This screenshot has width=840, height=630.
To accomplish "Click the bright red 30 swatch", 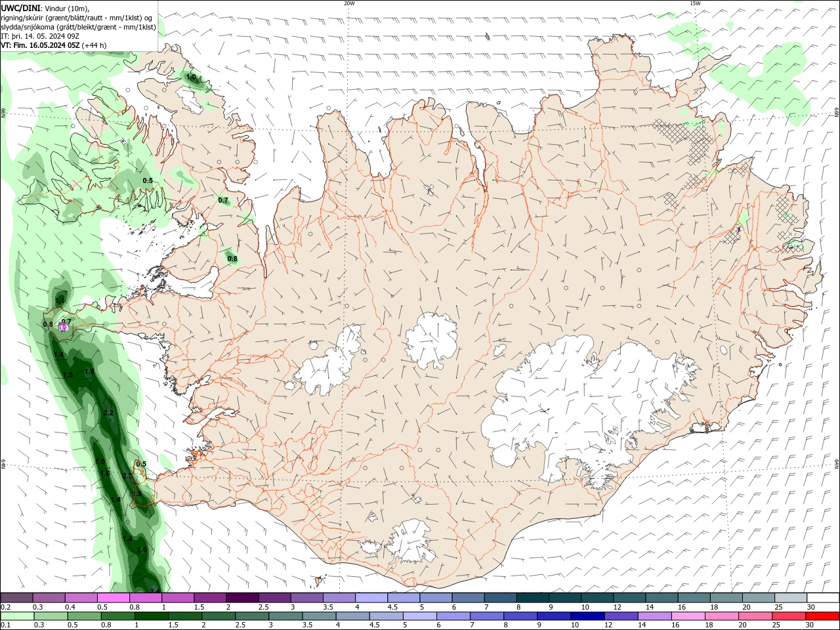I will coord(822,616).
